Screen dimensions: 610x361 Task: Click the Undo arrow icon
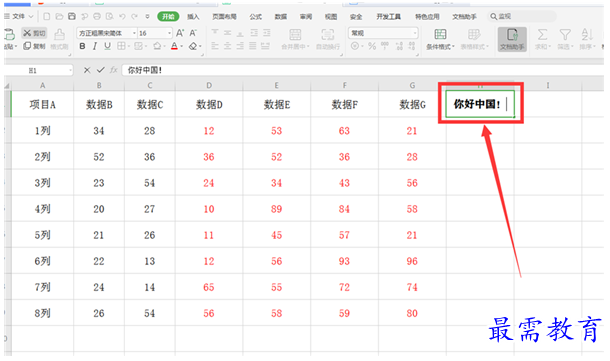[x=122, y=16]
